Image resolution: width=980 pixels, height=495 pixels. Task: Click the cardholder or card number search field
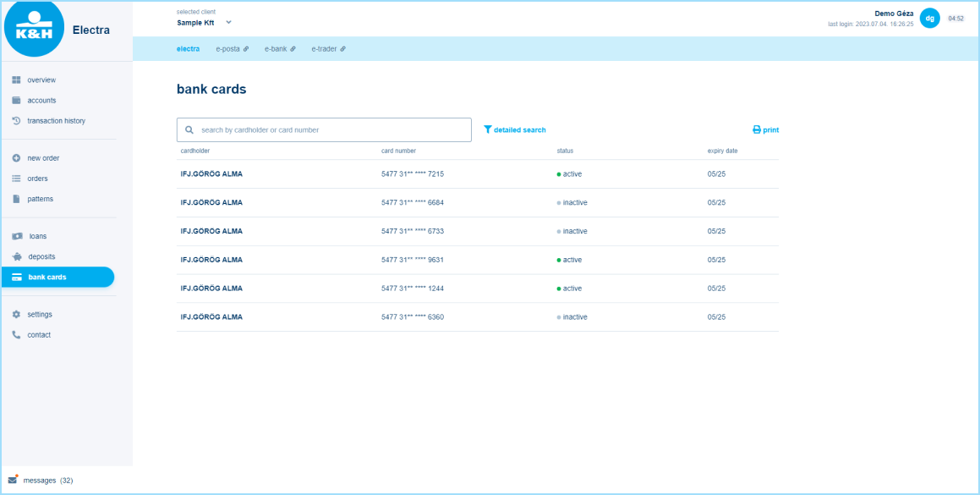(x=330, y=130)
